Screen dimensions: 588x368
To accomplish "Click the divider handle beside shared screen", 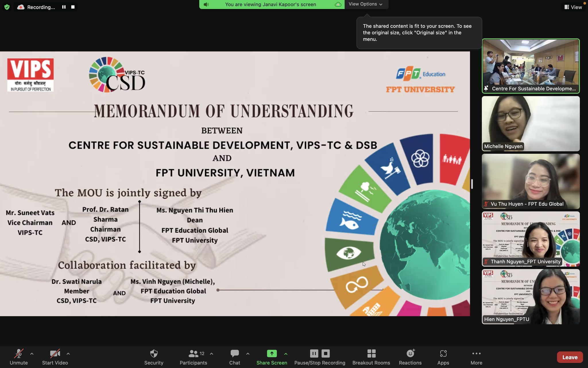I will click(472, 184).
